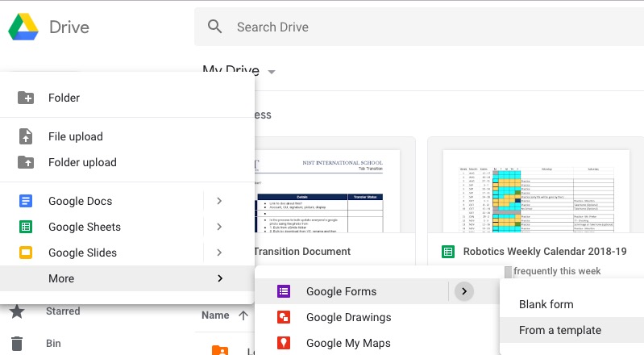Click the File upload icon
Viewport: 644px width, 355px height.
click(x=26, y=136)
